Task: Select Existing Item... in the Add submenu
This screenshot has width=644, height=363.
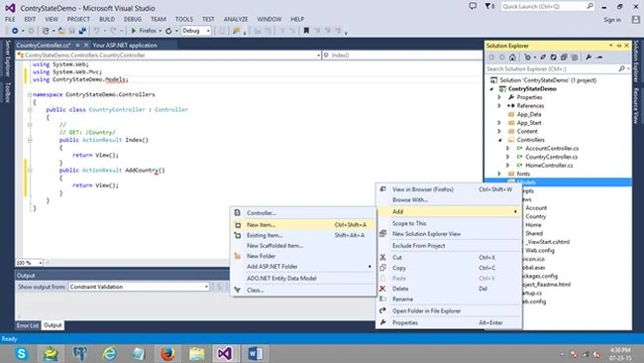Action: (x=303, y=236)
